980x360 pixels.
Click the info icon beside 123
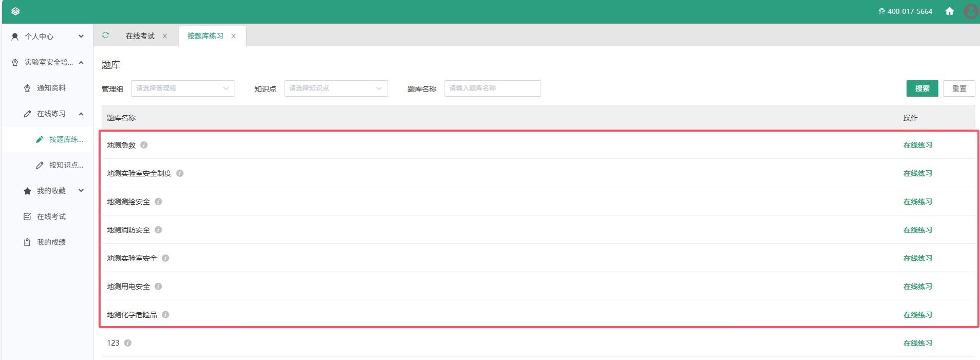pyautogui.click(x=128, y=343)
